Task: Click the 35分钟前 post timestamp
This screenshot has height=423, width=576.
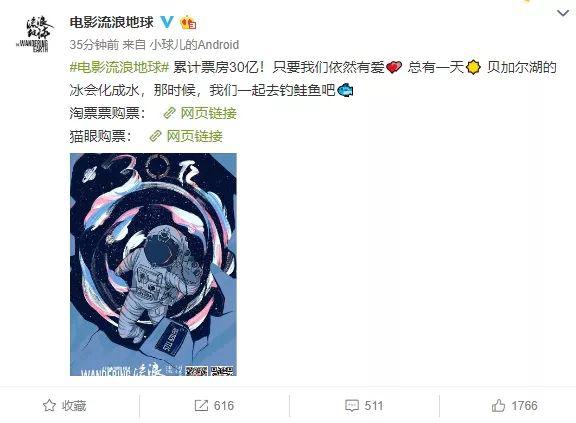Action: click(x=94, y=45)
